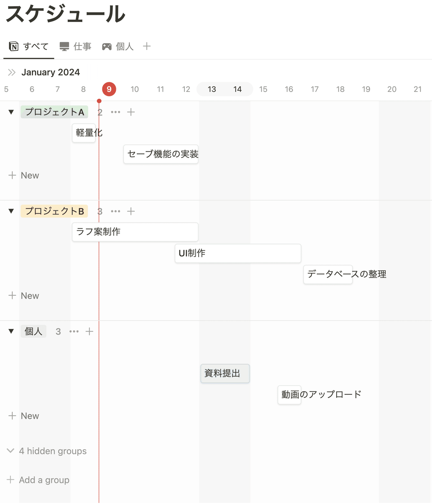Image resolution: width=432 pixels, height=504 pixels.
Task: Open the ... options menu for プロジェクトB
Action: [116, 211]
